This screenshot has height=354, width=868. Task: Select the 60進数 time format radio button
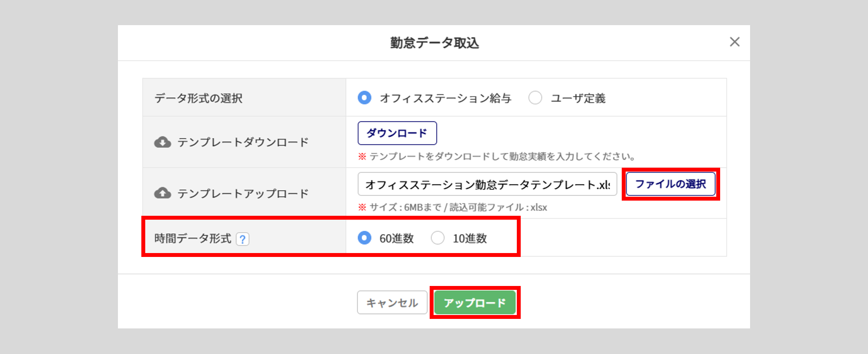coord(365,238)
